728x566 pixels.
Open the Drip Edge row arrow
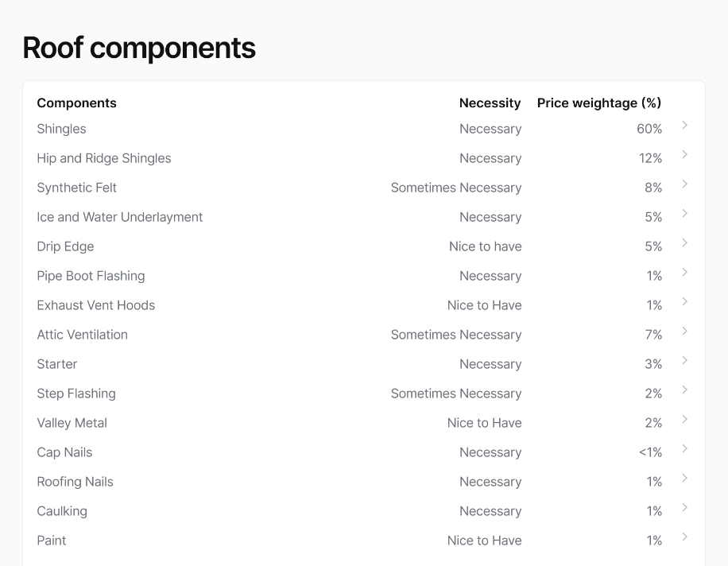tap(684, 243)
